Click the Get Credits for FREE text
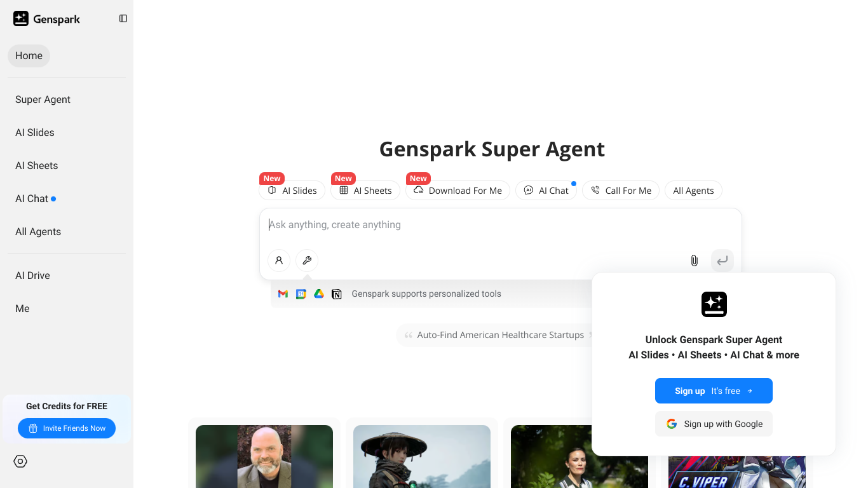868x488 pixels. click(67, 406)
